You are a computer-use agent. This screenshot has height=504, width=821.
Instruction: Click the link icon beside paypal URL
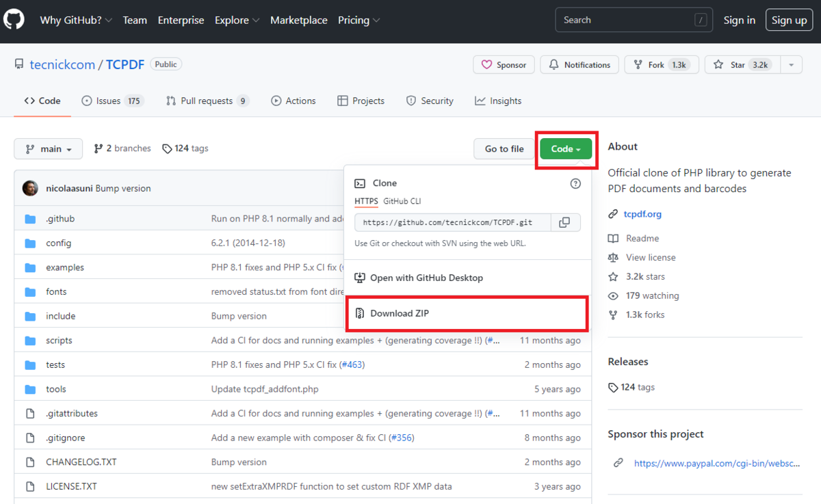618,463
